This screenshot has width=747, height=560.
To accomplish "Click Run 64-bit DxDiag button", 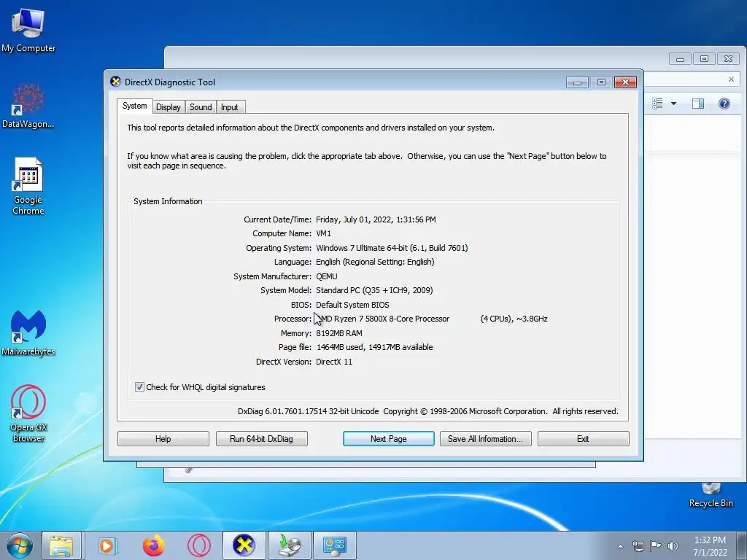I will coord(262,438).
